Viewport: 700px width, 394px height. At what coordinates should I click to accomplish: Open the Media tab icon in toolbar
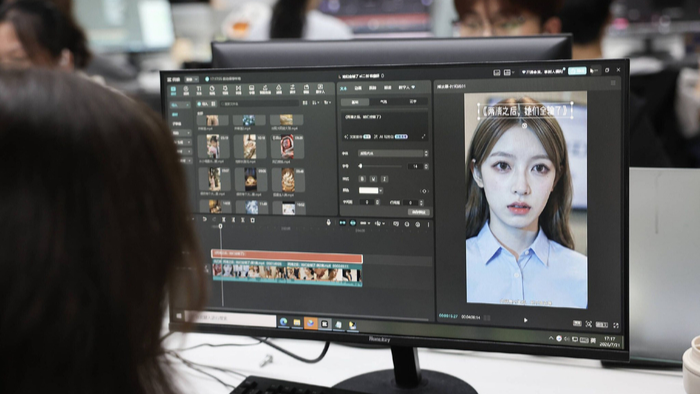(x=173, y=90)
